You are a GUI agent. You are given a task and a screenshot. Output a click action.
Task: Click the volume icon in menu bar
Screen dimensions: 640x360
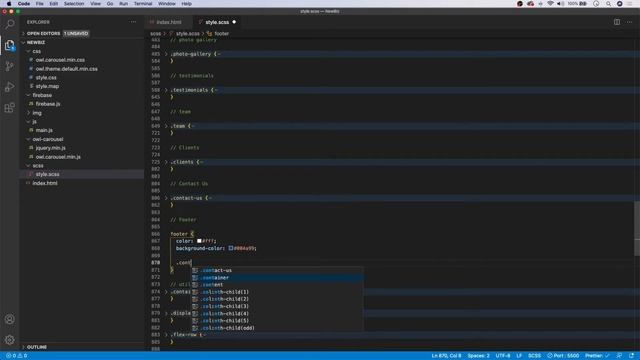tap(561, 4)
